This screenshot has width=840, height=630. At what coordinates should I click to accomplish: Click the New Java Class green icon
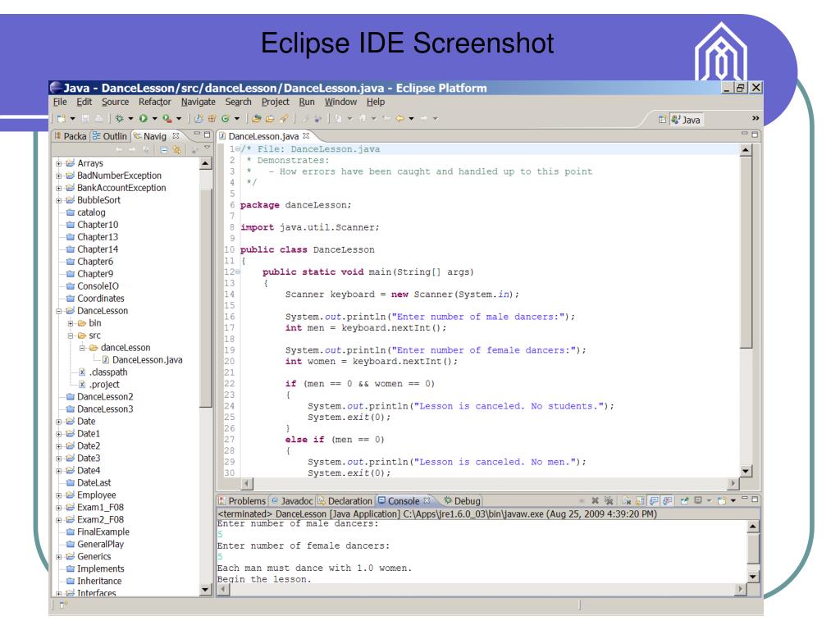point(226,118)
